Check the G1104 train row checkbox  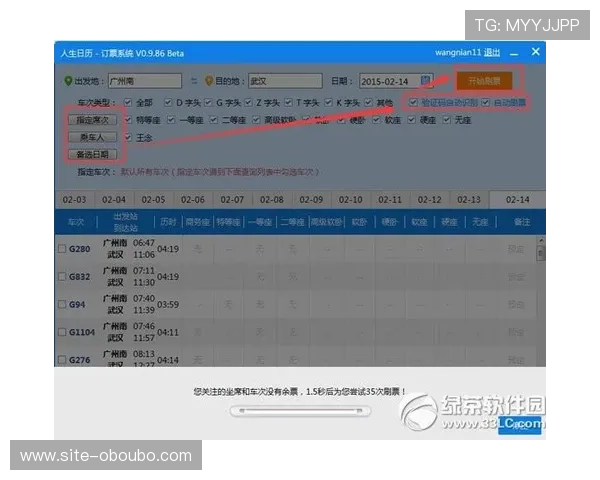point(62,332)
